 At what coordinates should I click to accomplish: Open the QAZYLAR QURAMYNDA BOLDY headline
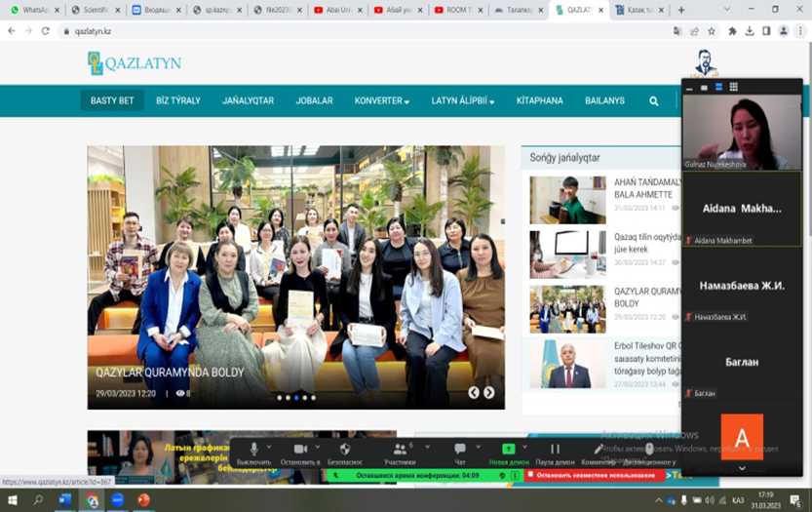[170, 373]
